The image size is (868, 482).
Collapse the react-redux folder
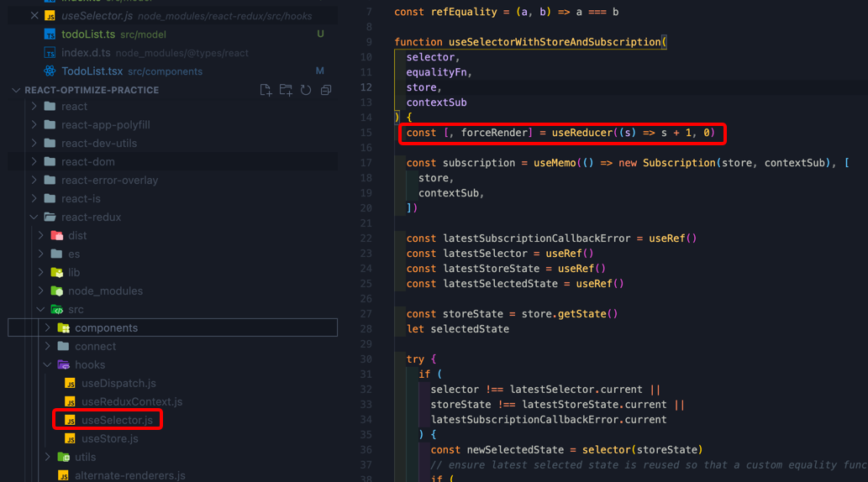coord(34,217)
